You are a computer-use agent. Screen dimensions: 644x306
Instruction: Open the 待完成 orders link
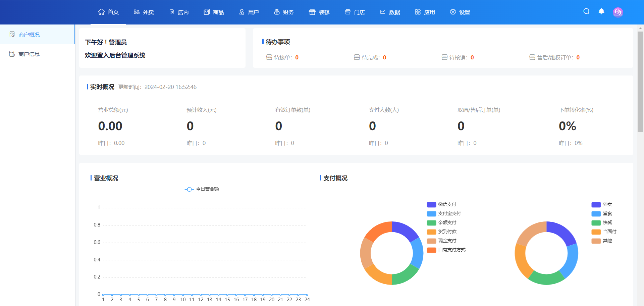370,57
